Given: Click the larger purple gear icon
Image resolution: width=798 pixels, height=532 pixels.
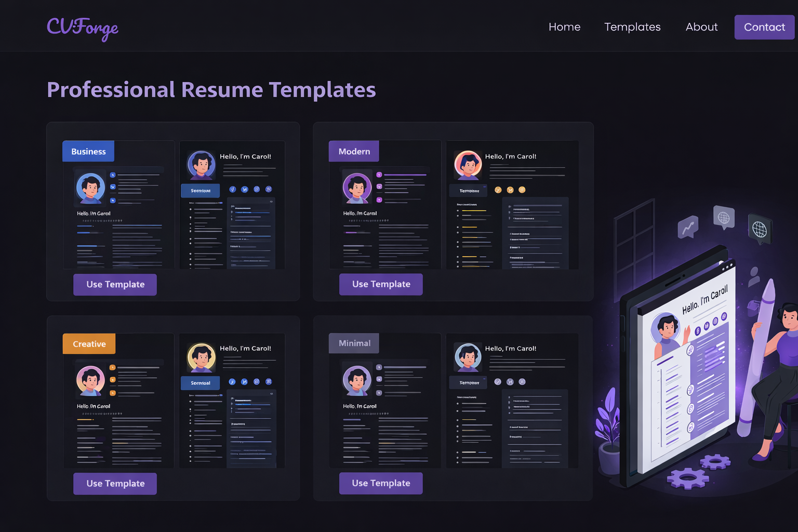Looking at the screenshot, I should (688, 477).
